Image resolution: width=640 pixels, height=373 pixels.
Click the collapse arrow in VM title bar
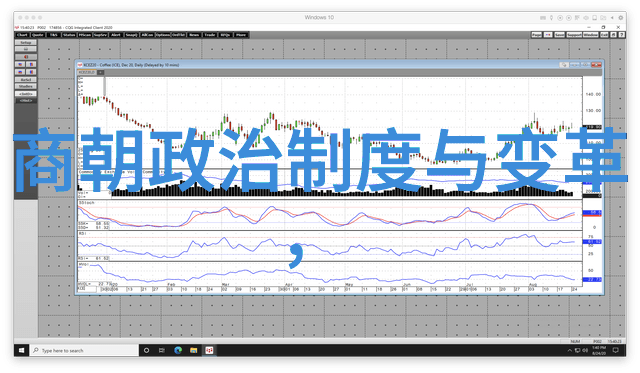pyautogui.click(x=612, y=18)
